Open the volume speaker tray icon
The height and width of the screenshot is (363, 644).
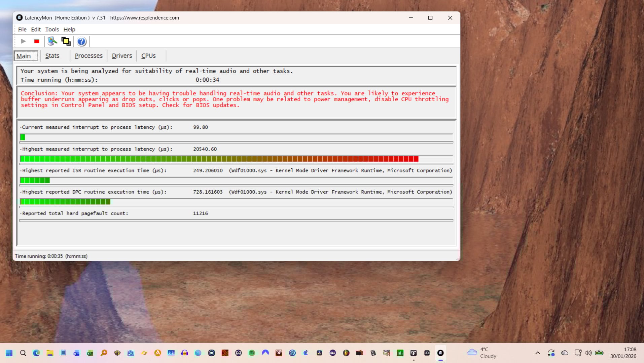(588, 353)
